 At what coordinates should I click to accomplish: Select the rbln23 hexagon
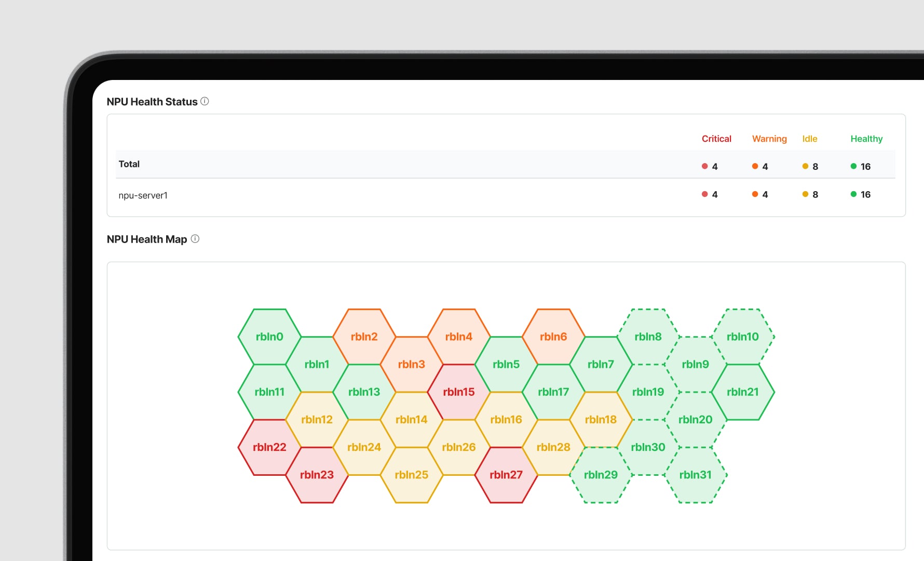point(317,474)
